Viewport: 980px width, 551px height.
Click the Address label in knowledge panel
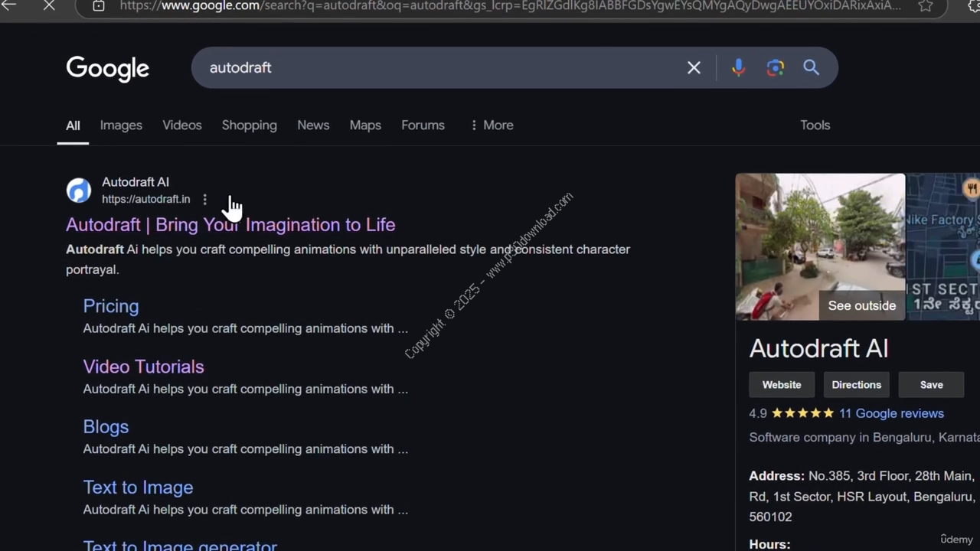(x=776, y=476)
